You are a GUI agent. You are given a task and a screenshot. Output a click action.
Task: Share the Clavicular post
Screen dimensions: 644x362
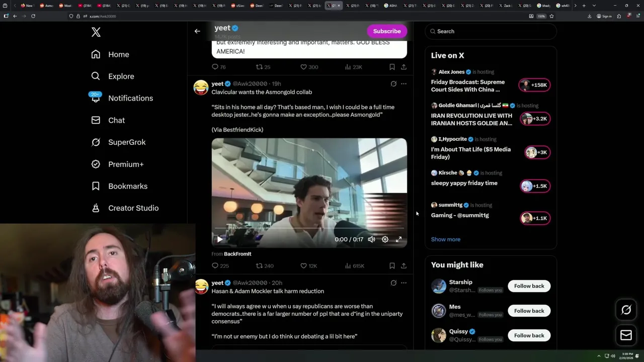(404, 266)
